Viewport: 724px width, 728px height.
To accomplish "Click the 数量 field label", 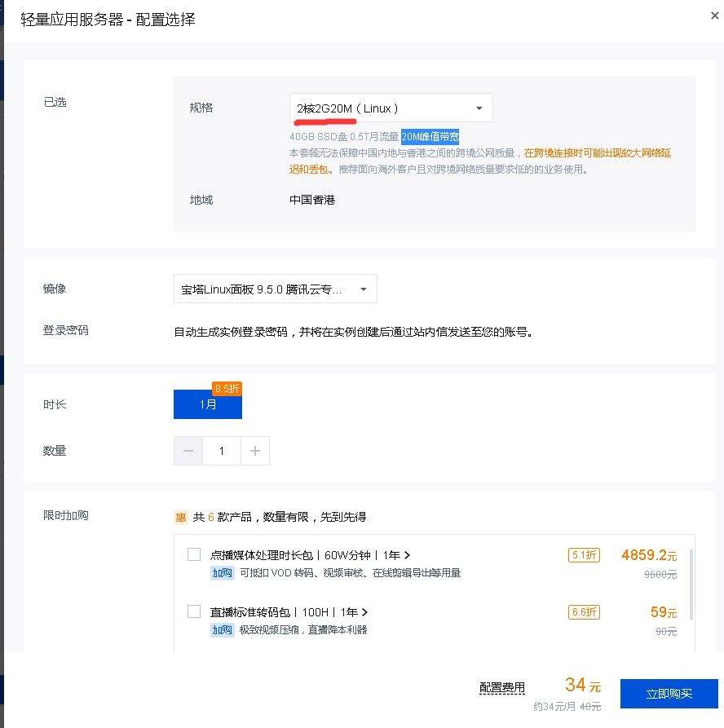I will tap(55, 450).
